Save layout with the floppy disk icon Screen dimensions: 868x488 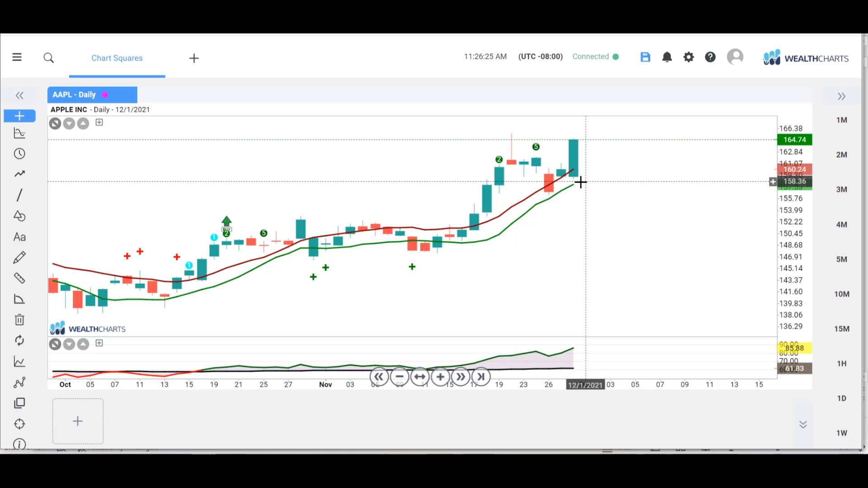(x=645, y=57)
